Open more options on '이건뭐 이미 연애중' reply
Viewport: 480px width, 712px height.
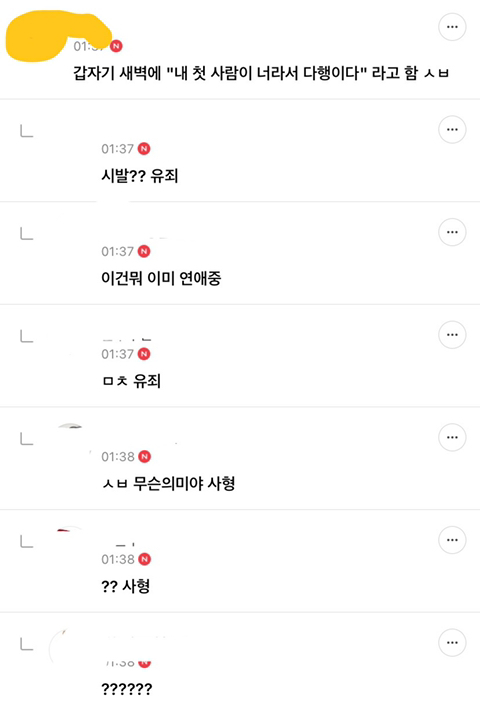[452, 232]
